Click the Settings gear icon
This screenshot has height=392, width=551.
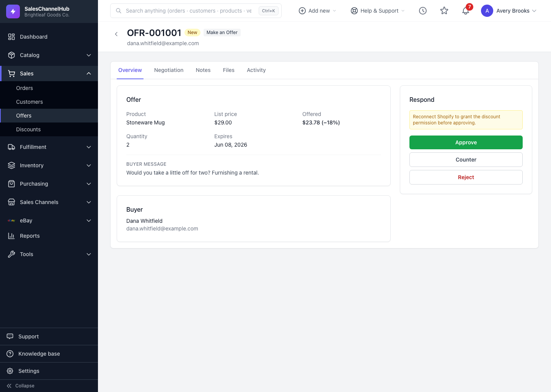coord(10,371)
